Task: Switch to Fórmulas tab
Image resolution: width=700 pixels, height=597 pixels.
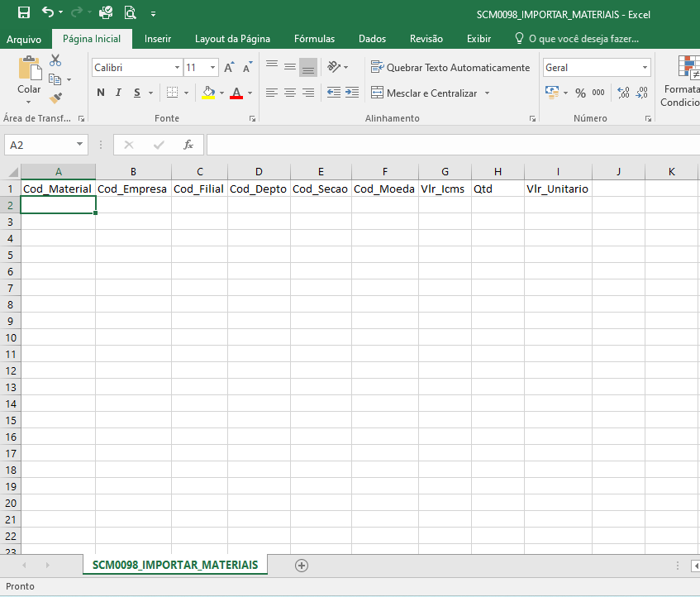Action: [314, 39]
